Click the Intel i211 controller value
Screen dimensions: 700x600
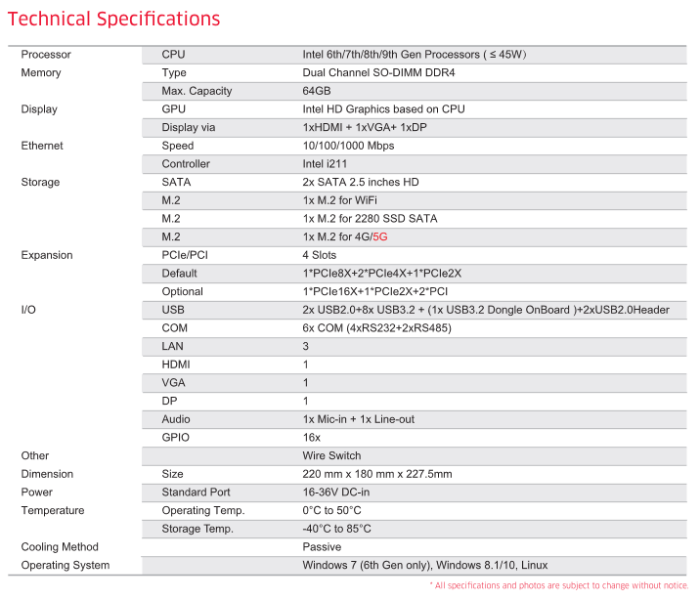tap(325, 164)
